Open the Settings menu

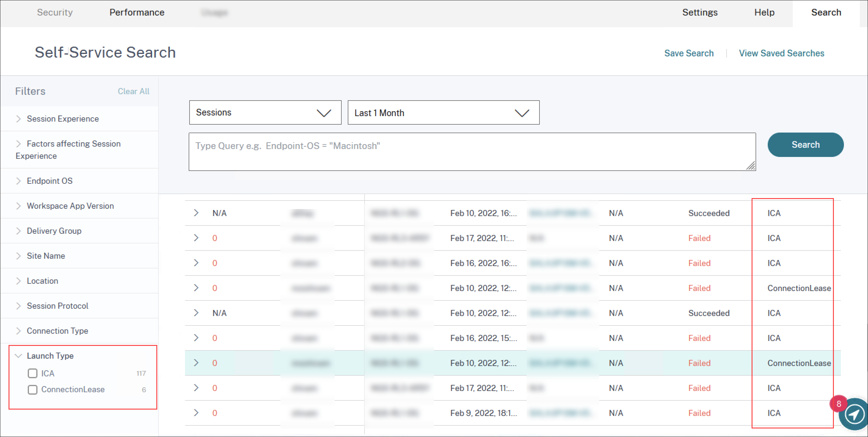coord(699,12)
